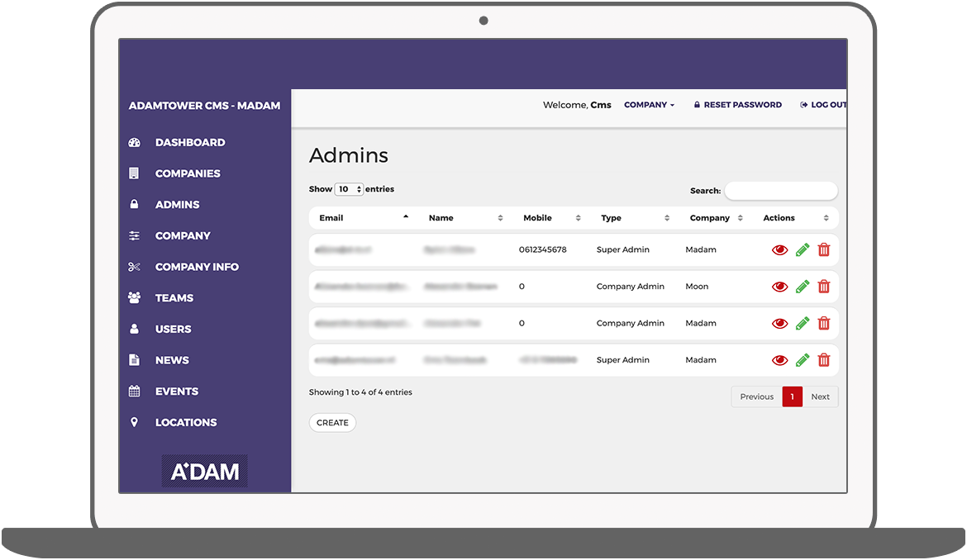Go to Companies section
The height and width of the screenshot is (560, 967).
coord(188,173)
